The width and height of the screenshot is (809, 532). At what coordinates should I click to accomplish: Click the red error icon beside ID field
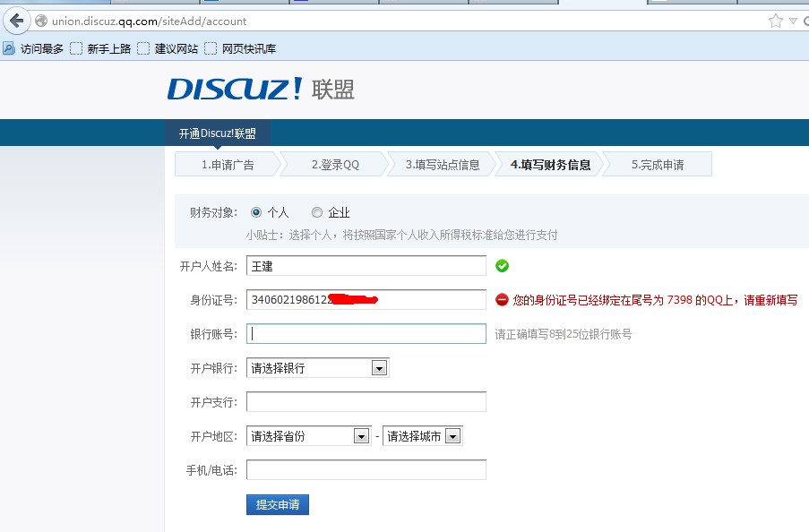coord(502,300)
